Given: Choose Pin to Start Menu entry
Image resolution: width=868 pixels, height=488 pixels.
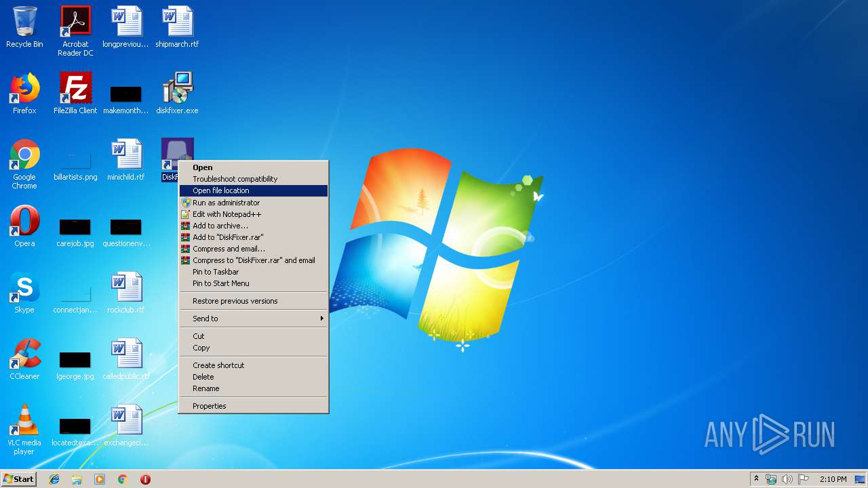Looking at the screenshot, I should click(x=254, y=283).
